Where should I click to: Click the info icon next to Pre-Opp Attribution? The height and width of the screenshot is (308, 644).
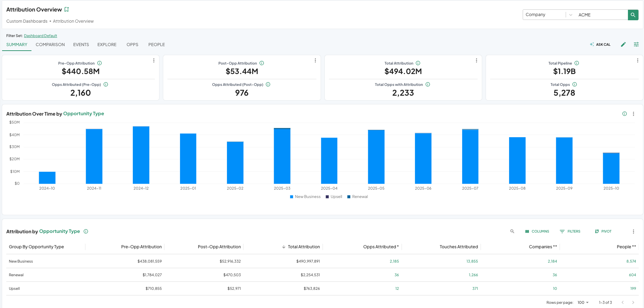(100, 63)
